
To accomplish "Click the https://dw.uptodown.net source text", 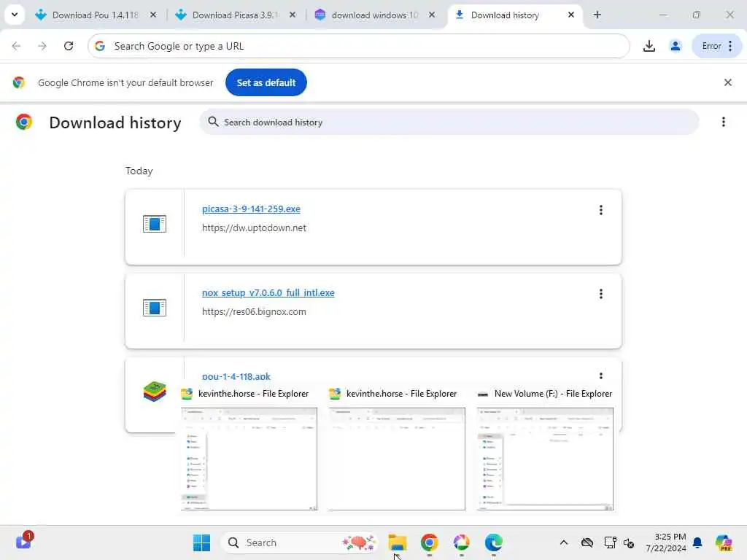I will pos(254,228).
